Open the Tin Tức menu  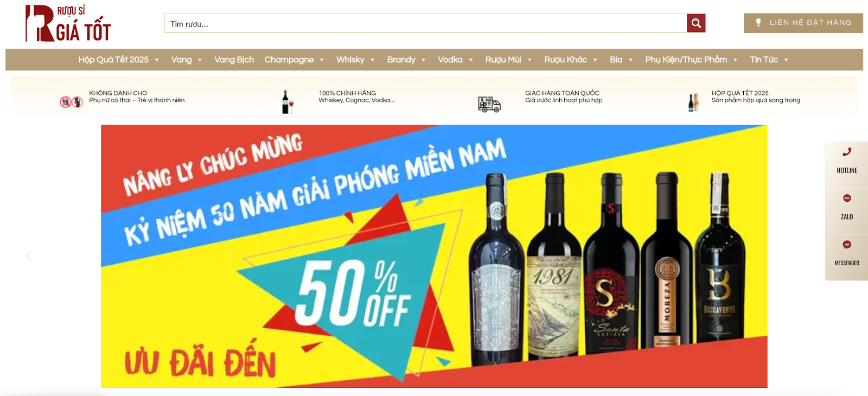pos(769,60)
